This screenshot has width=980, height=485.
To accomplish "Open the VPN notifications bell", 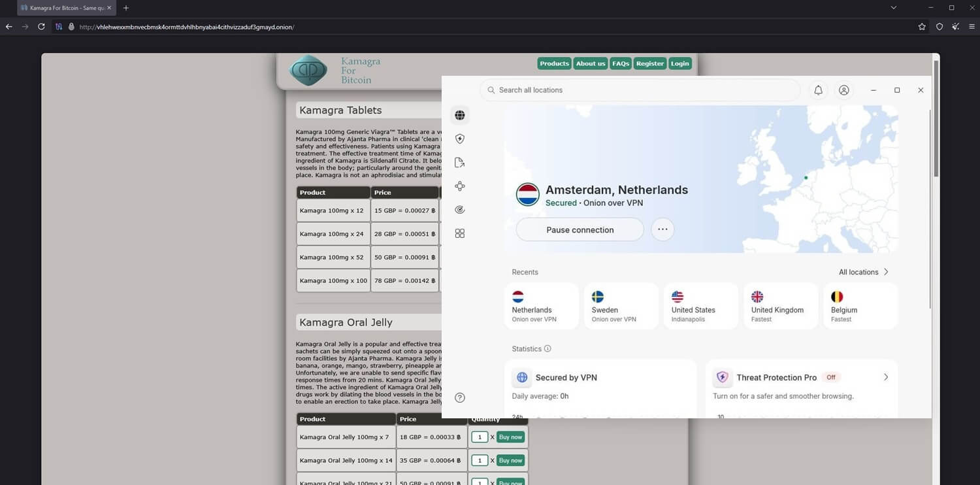I will tap(818, 90).
